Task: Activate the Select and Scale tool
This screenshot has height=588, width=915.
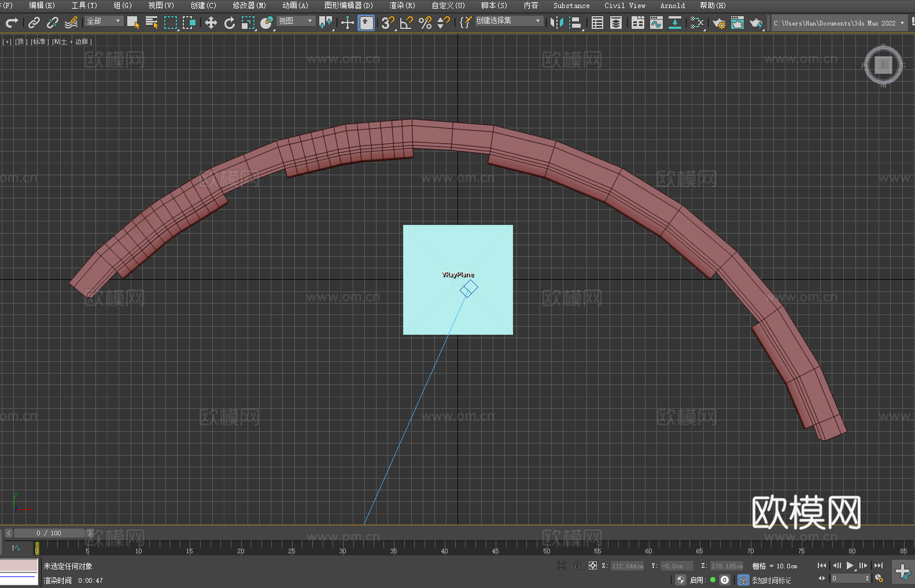Action: 248,23
